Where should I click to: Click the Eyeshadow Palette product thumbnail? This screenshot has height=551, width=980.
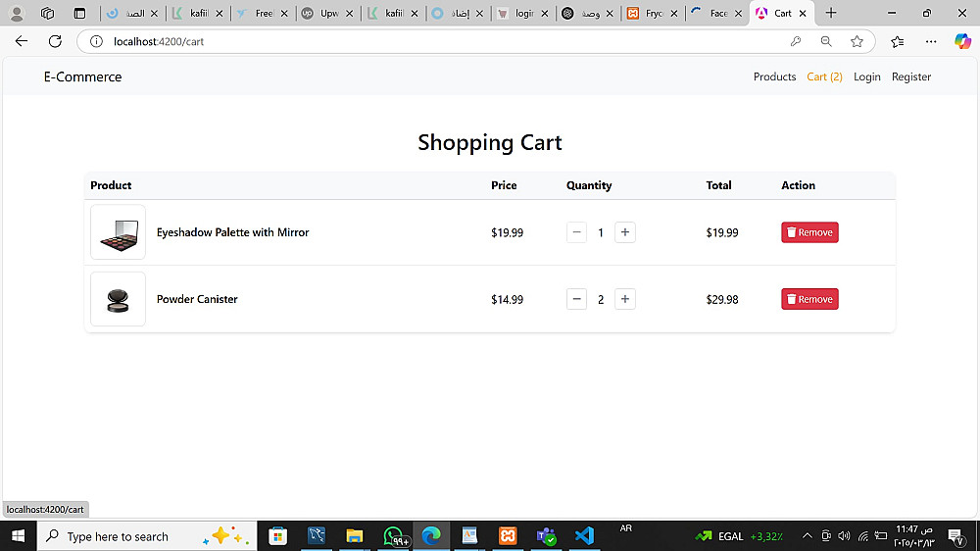pos(118,232)
